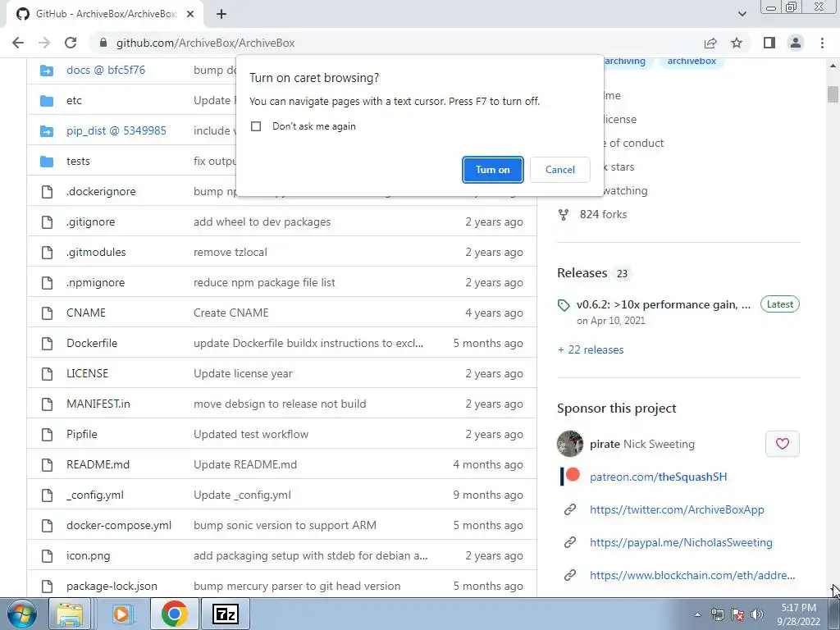Open the tests folder
This screenshot has width=840, height=630.
78,162
